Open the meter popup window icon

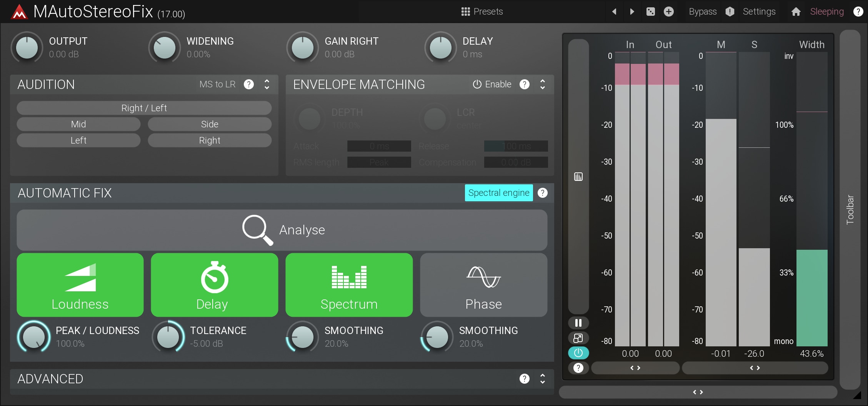tap(578, 338)
